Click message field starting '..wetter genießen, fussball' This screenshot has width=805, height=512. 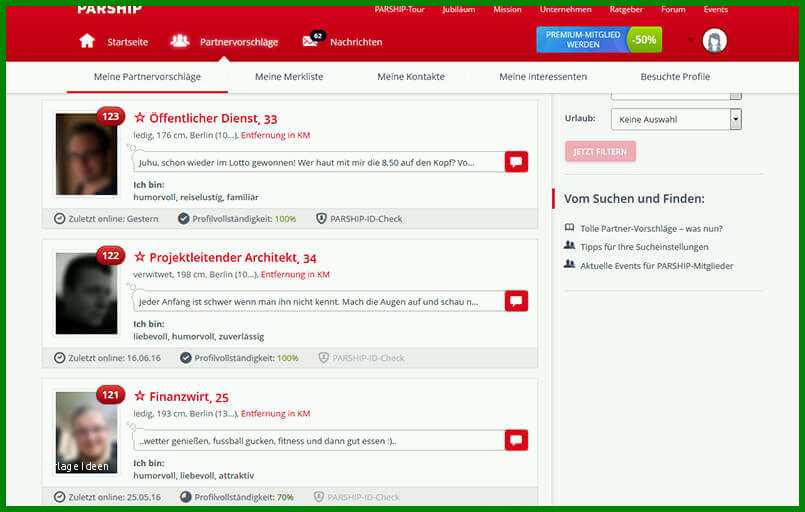point(319,441)
